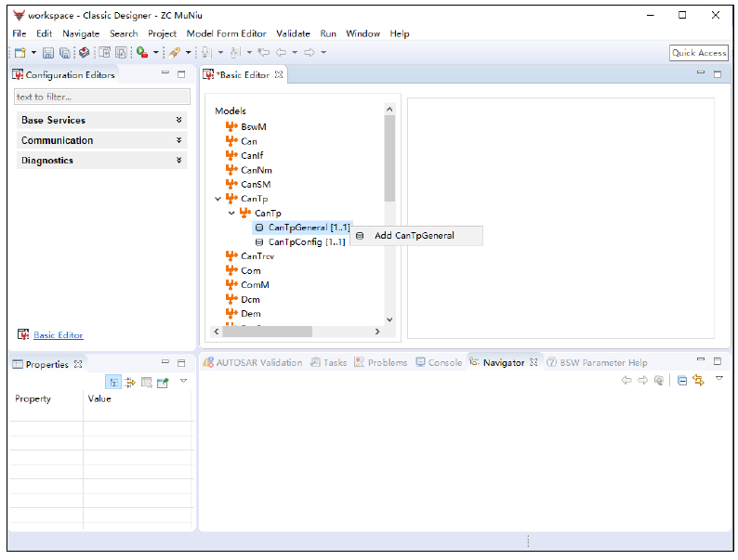Screen dimensions: 738x560
Task: Open the Properties view menu triangle
Action: tap(183, 381)
